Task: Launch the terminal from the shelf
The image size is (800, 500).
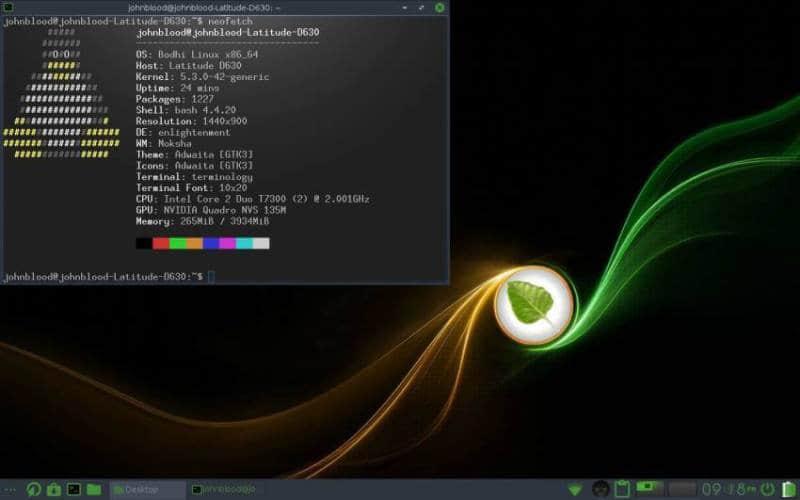Action: (x=74, y=489)
